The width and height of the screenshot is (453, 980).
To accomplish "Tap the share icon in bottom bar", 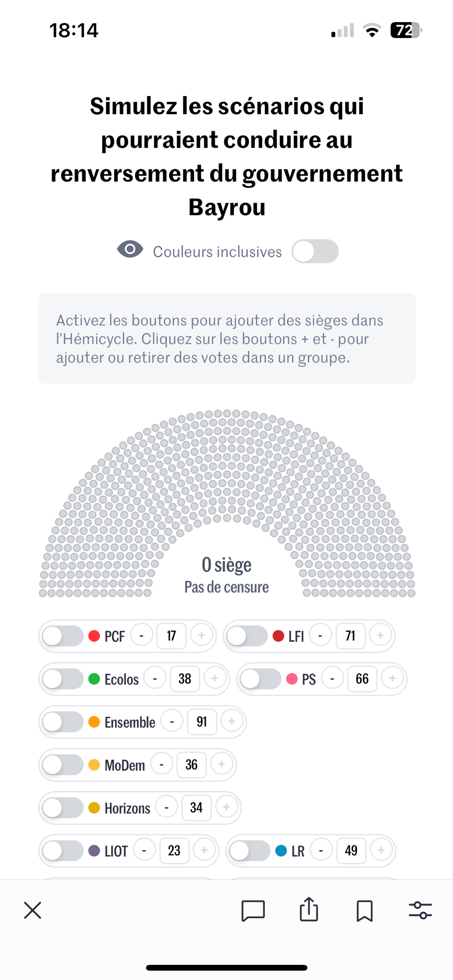I will coord(309,909).
